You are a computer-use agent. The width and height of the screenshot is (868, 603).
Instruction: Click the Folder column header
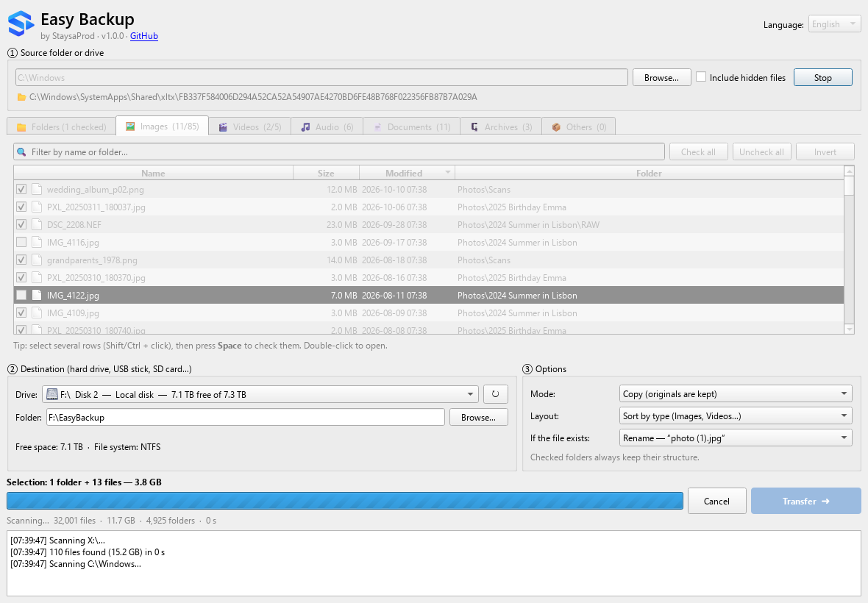coord(649,173)
